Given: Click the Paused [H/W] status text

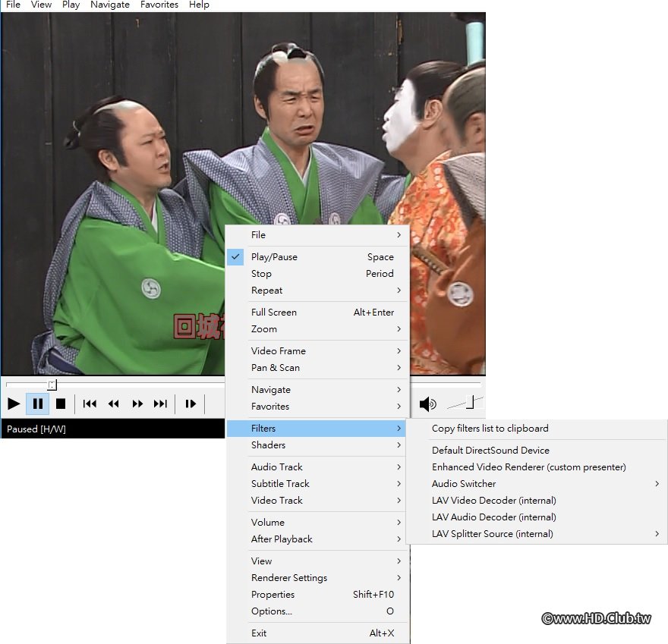Looking at the screenshot, I should (36, 429).
